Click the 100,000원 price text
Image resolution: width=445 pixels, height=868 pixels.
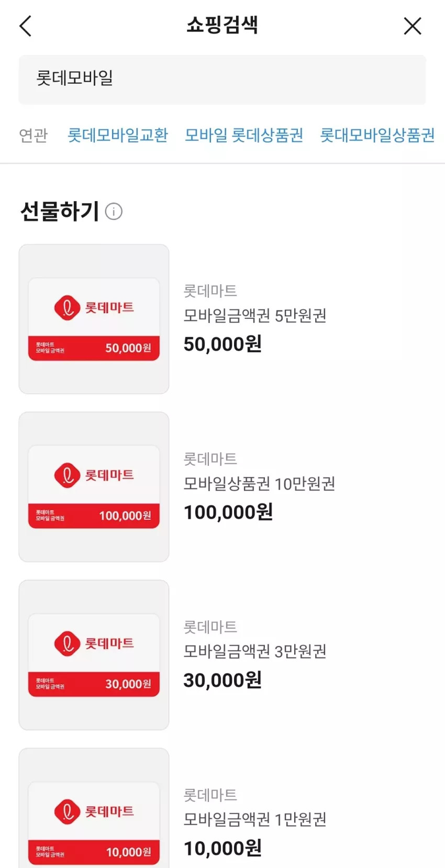pos(228,512)
